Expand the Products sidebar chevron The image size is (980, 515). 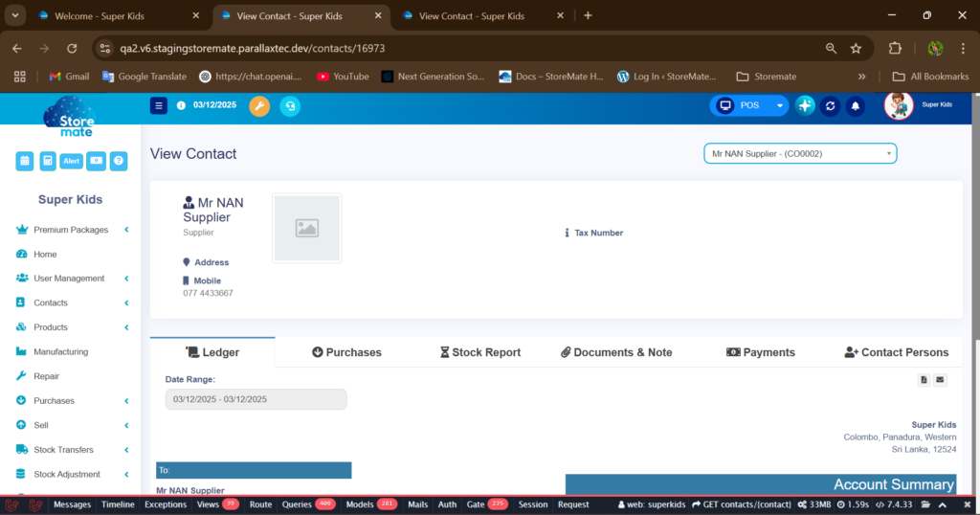click(126, 326)
